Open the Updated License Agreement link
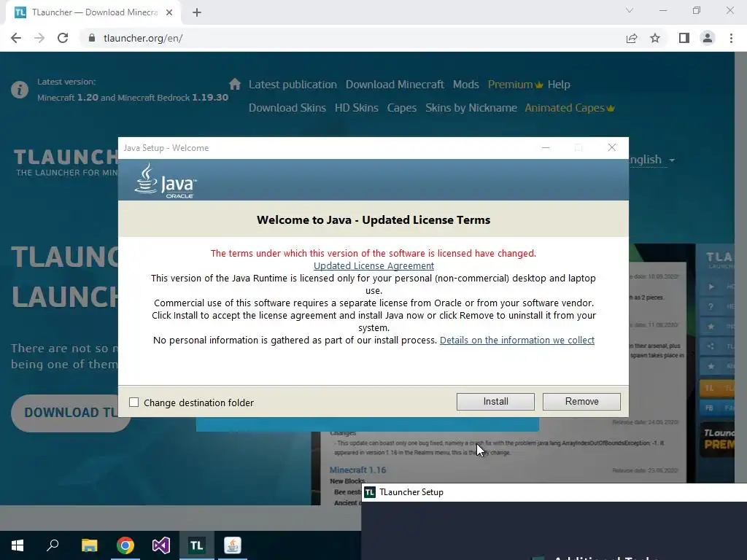 [x=373, y=265]
